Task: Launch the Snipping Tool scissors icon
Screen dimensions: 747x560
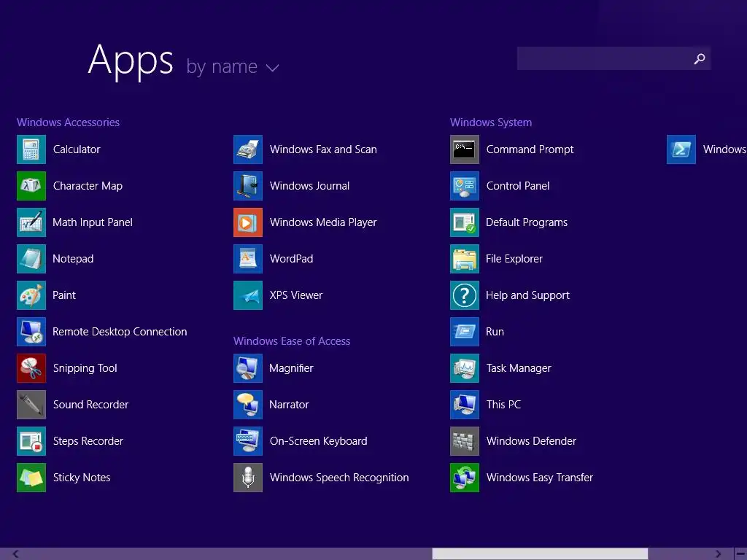Action: pyautogui.click(x=31, y=368)
